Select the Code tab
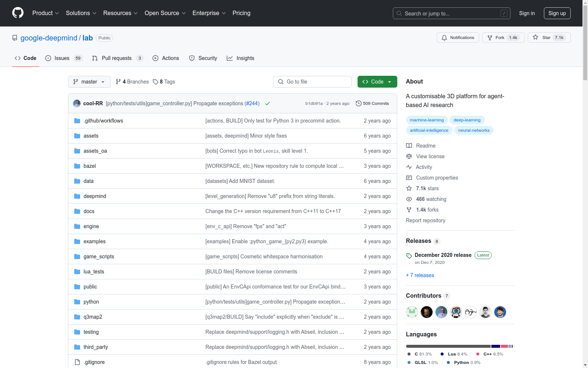The image size is (588, 368). click(x=26, y=58)
